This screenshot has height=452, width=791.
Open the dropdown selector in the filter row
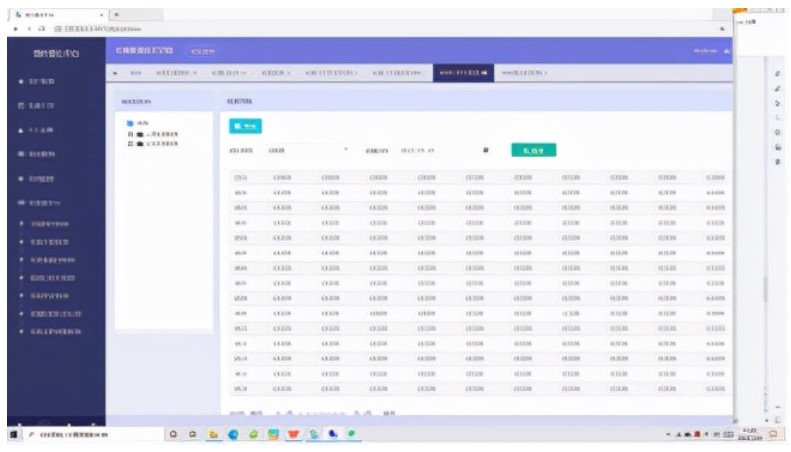308,150
